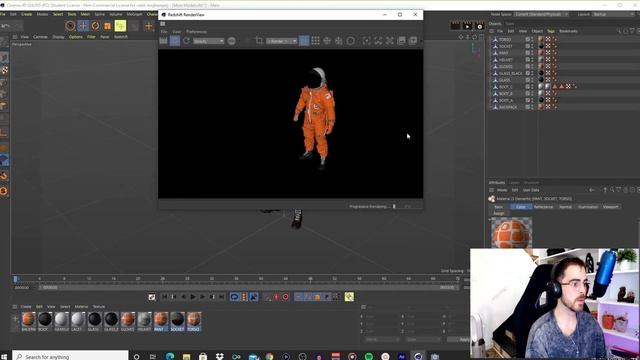This screenshot has width=640, height=360.
Task: Open the Windows Start menu
Action: pos(4,356)
